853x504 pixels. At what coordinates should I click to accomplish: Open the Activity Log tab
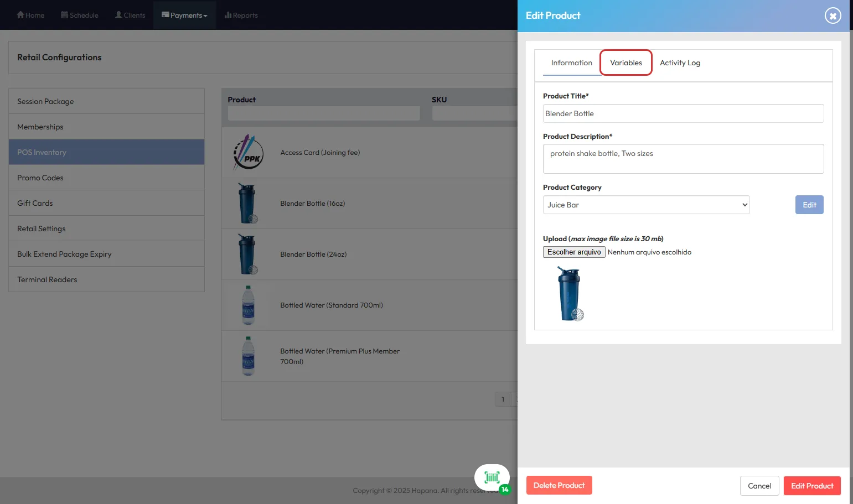(x=680, y=63)
